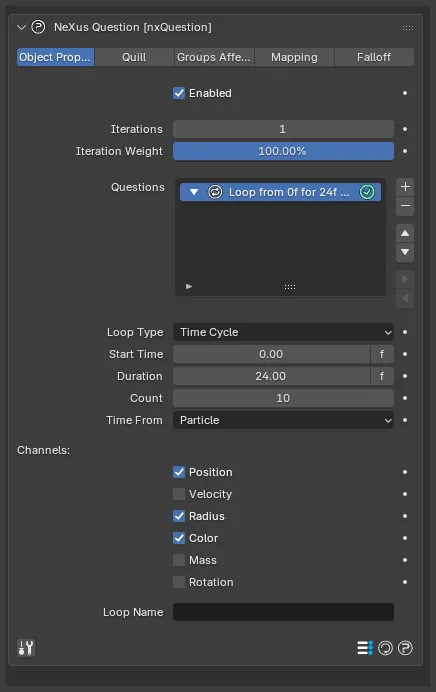436x692 pixels.
Task: Open the Loop Type dropdown
Action: click(x=283, y=332)
